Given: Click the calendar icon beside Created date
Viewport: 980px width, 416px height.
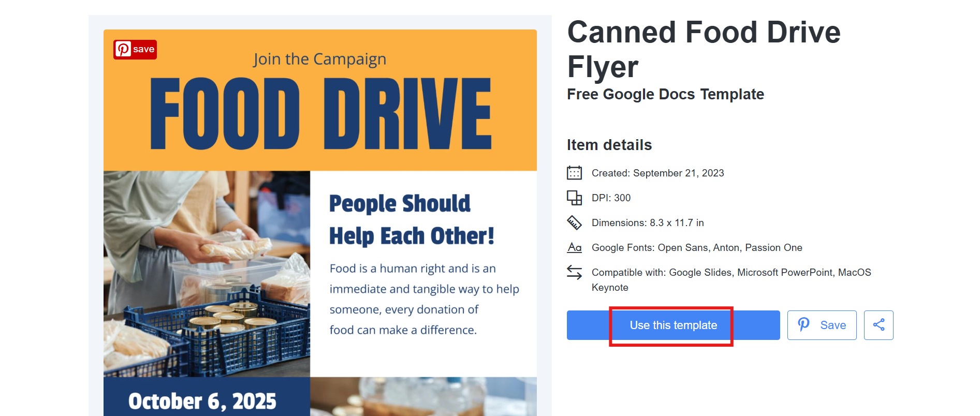Looking at the screenshot, I should [574, 173].
